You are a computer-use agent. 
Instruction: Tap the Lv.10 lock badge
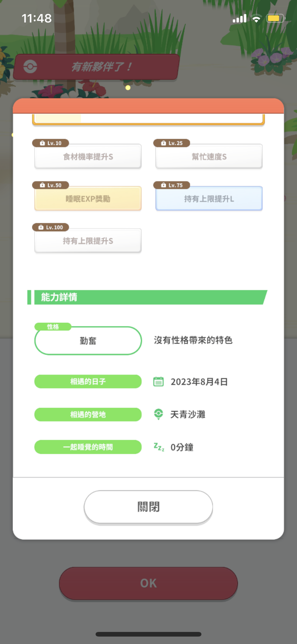click(x=50, y=143)
